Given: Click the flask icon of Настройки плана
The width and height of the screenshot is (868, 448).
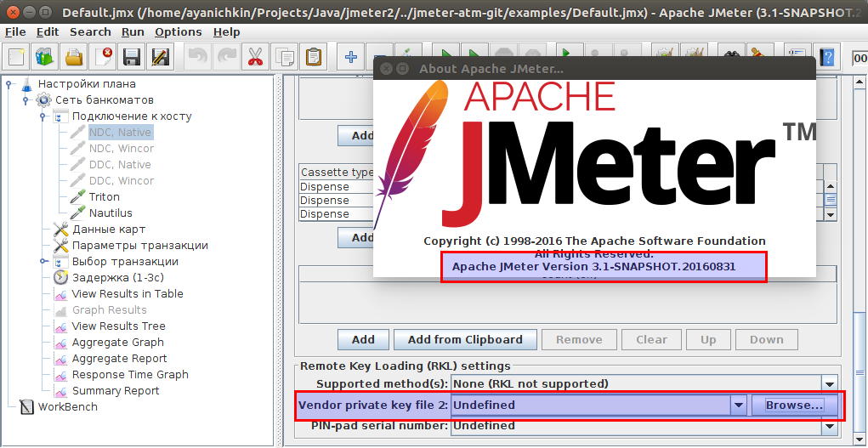Looking at the screenshot, I should (x=26, y=84).
